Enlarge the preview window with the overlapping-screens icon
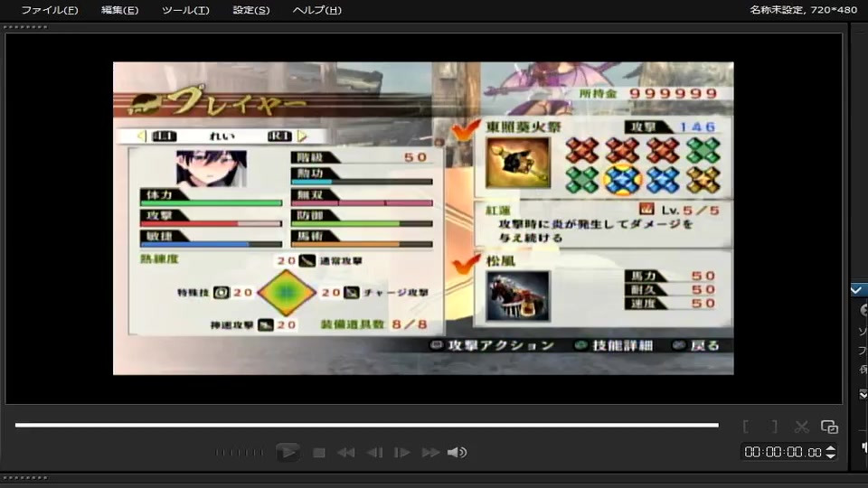 tap(829, 427)
